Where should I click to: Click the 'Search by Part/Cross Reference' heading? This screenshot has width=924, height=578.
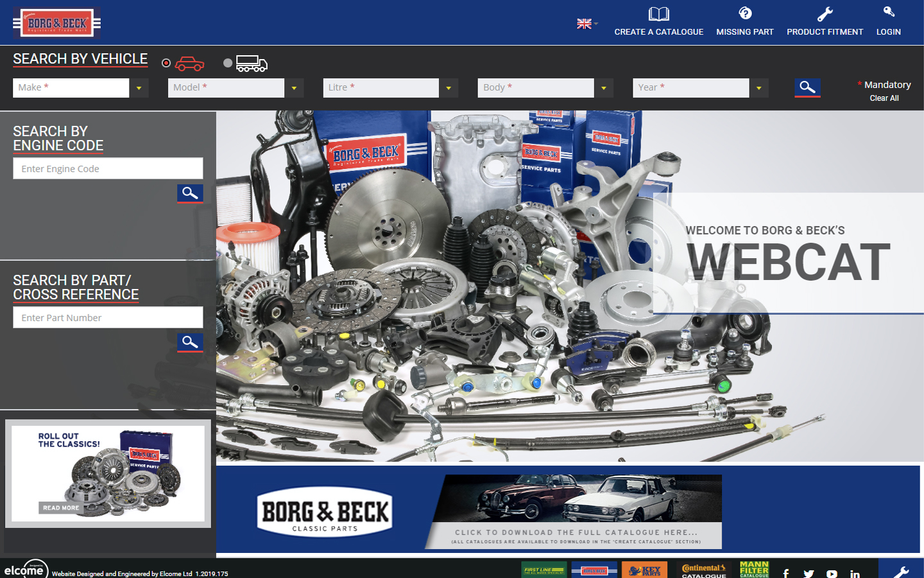[x=76, y=288]
